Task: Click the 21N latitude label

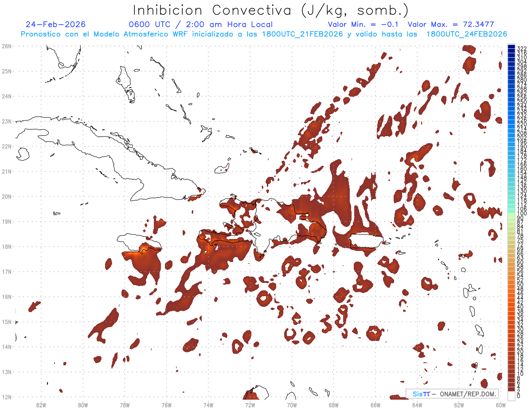Action: point(7,171)
